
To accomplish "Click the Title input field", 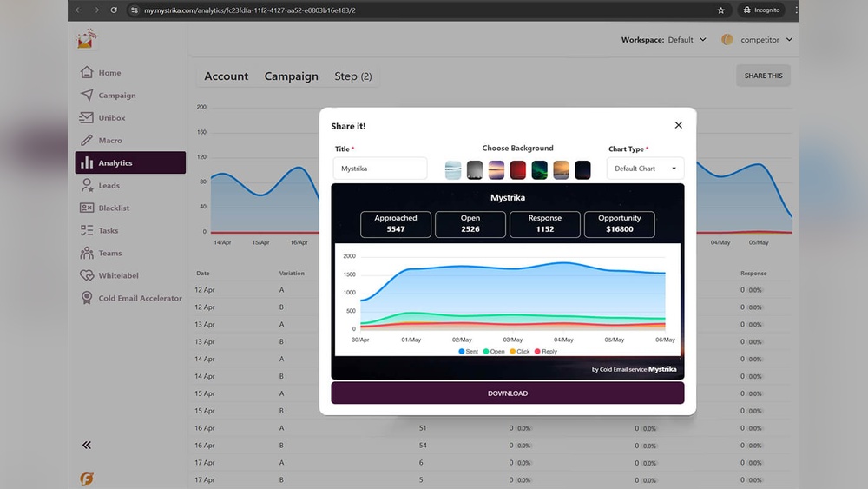I will 379,169.
